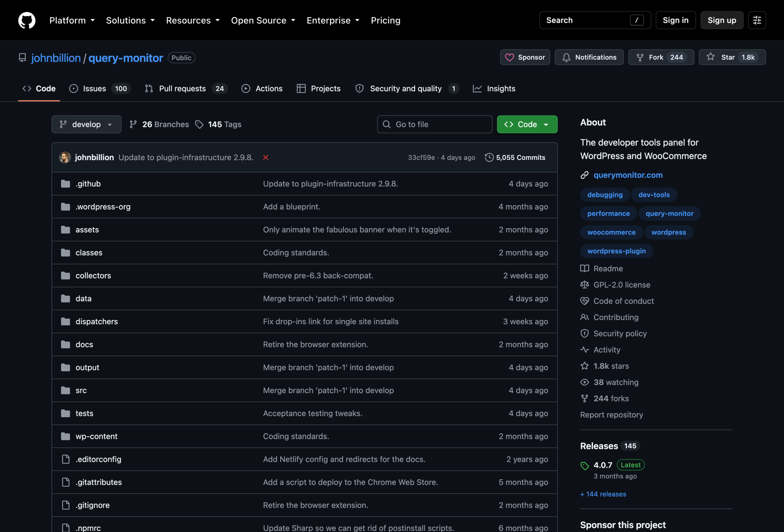Open the assets folder
This screenshot has height=532, width=784.
click(x=87, y=230)
